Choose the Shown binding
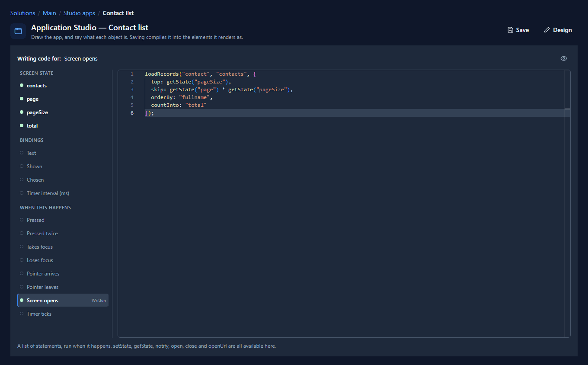 coord(63,166)
